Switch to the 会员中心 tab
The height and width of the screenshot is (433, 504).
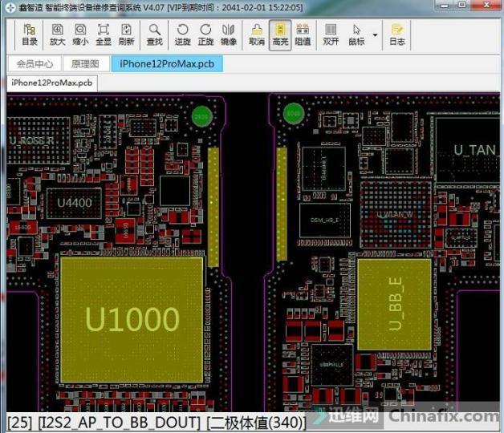click(35, 63)
